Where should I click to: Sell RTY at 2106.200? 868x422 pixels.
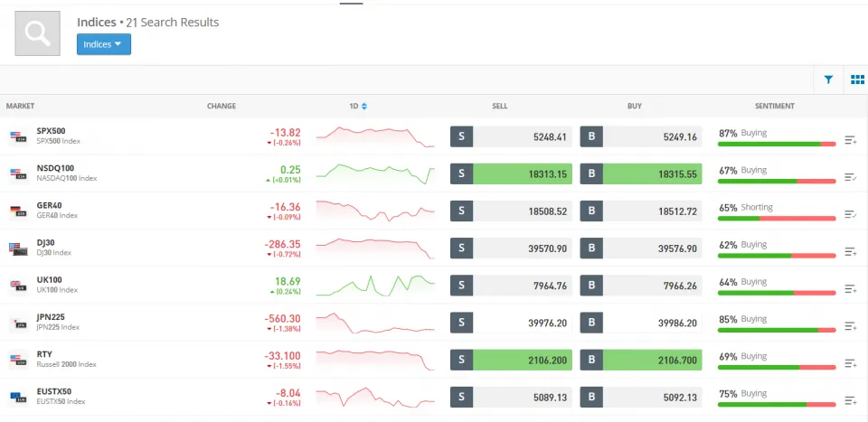pos(511,360)
